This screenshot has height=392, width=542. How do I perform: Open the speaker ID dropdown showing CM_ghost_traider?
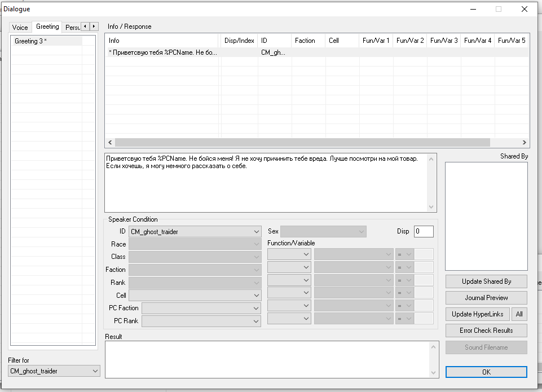[x=195, y=232]
